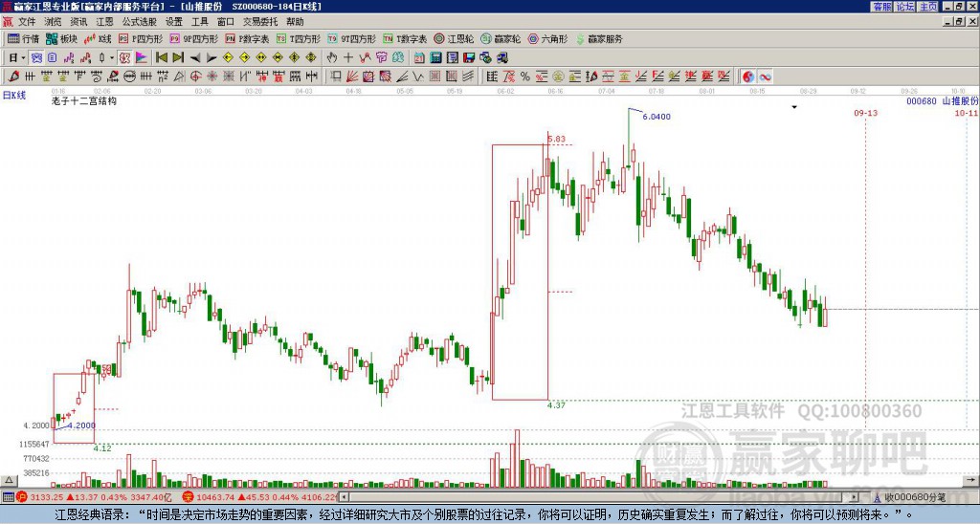Screen dimensions: 980x524
Task: Open the 9P四方形 tool
Action: tap(194, 38)
